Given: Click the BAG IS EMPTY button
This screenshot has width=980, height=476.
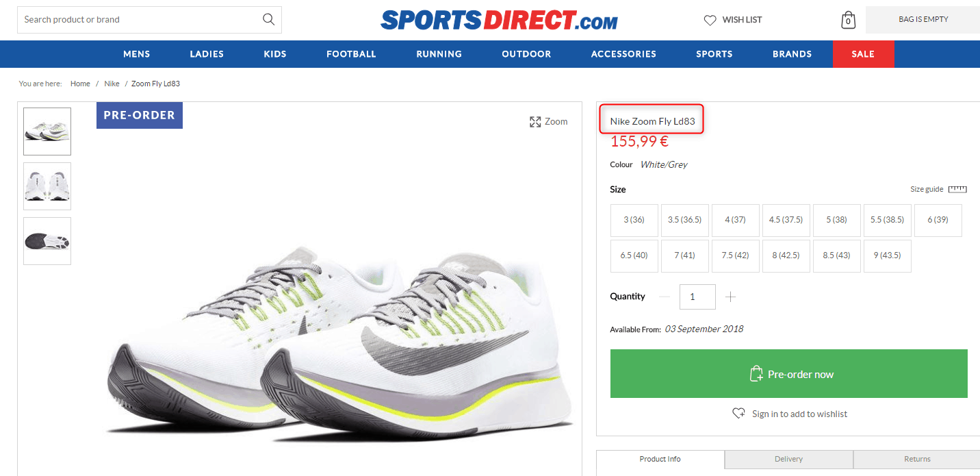Looking at the screenshot, I should pos(923,20).
